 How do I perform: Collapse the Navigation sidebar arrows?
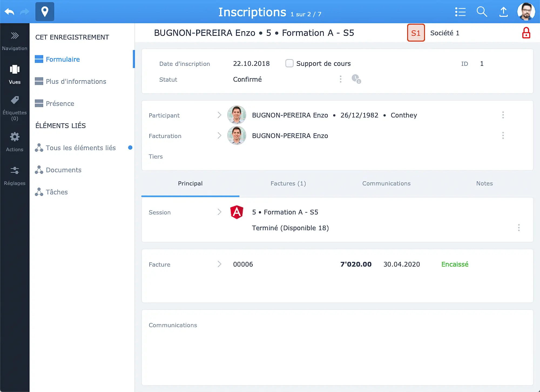(x=15, y=36)
